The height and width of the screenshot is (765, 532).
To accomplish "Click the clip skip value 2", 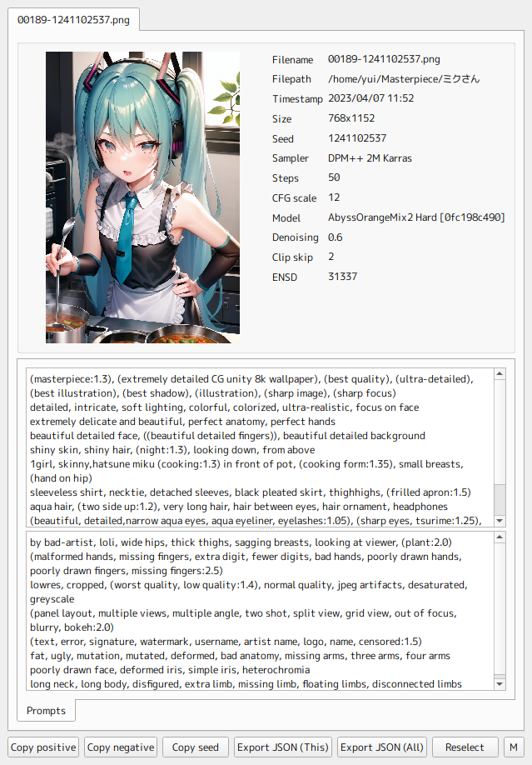I will 331,257.
